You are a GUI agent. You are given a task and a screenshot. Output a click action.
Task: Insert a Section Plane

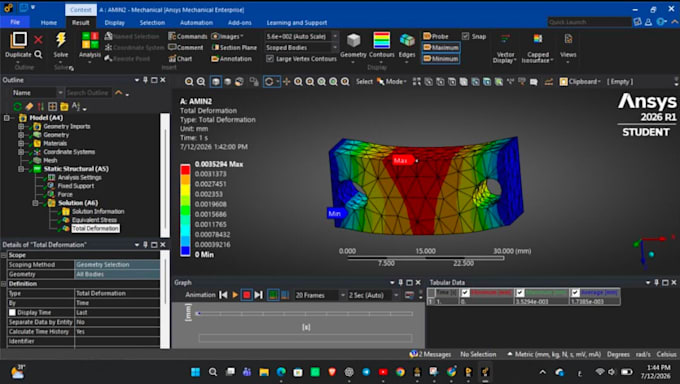234,47
